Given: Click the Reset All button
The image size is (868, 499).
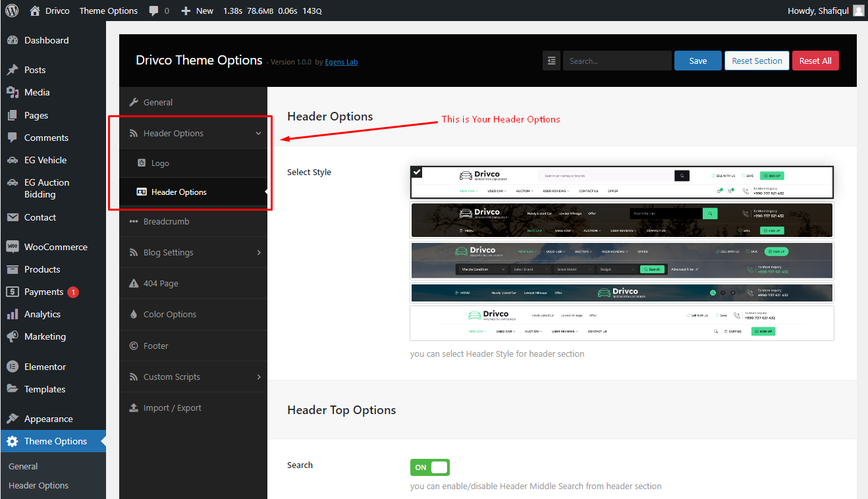Looking at the screenshot, I should 815,61.
